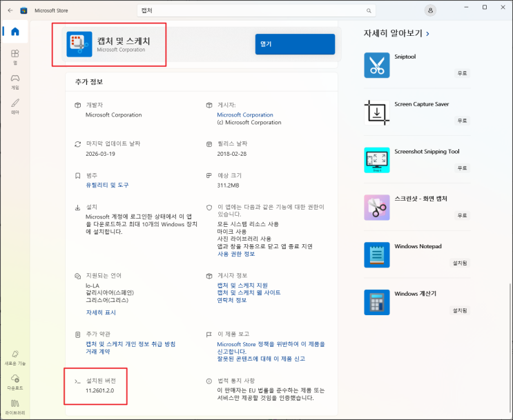Open the user account profile icon
This screenshot has height=420, width=513.
pos(431,10)
